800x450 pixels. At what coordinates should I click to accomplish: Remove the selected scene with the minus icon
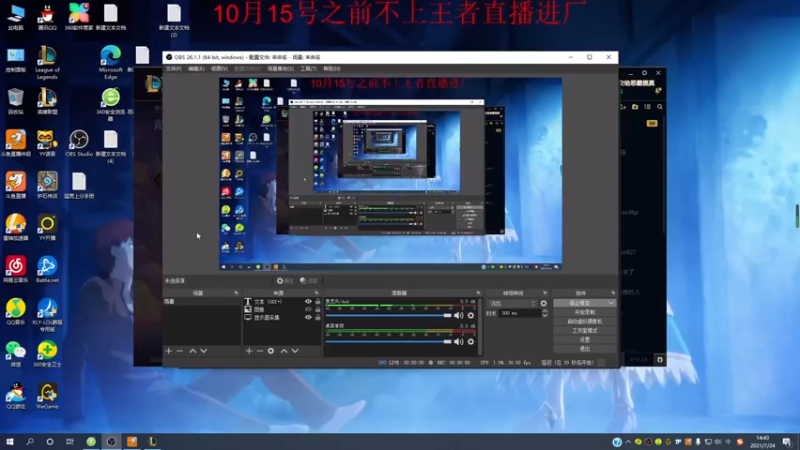click(x=180, y=351)
